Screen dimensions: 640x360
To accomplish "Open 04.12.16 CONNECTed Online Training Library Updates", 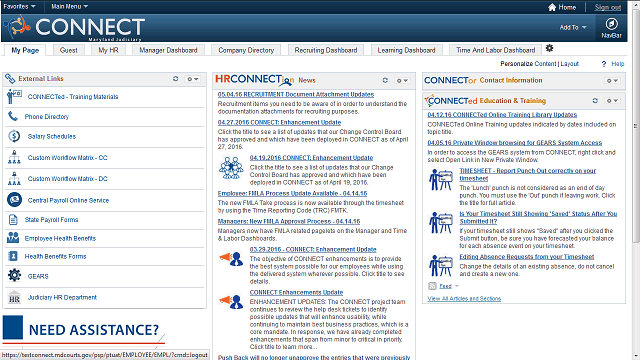I will 502,115.
